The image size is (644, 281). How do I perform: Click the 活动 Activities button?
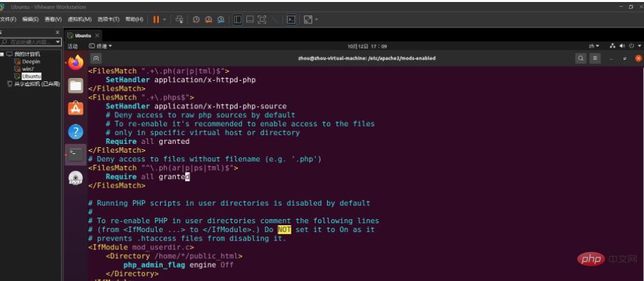point(73,46)
